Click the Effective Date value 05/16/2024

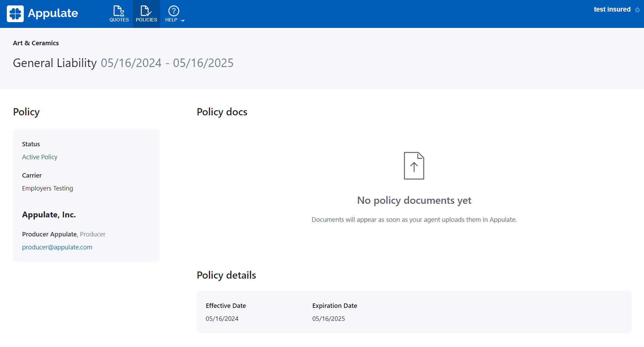tap(222, 319)
